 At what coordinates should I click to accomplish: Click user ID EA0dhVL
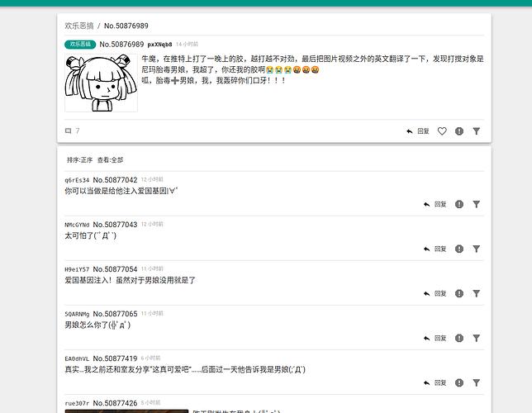[x=77, y=359]
